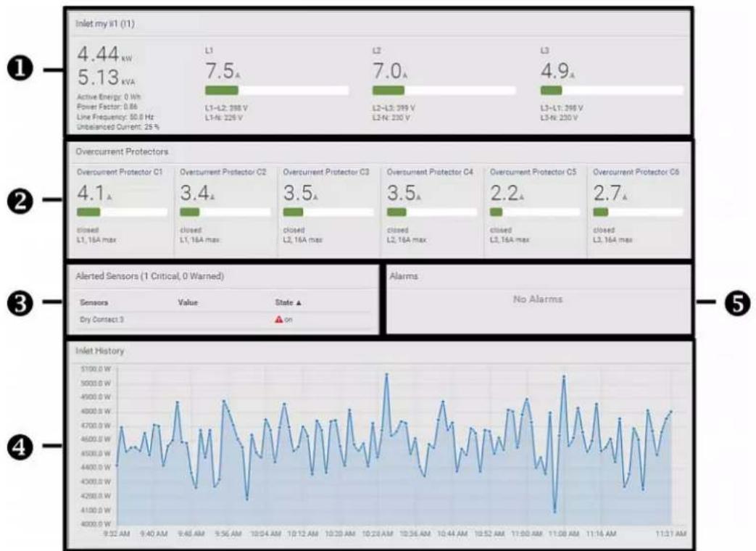
Task: Open the Overcurrent Protector C5 label
Action: (533, 172)
